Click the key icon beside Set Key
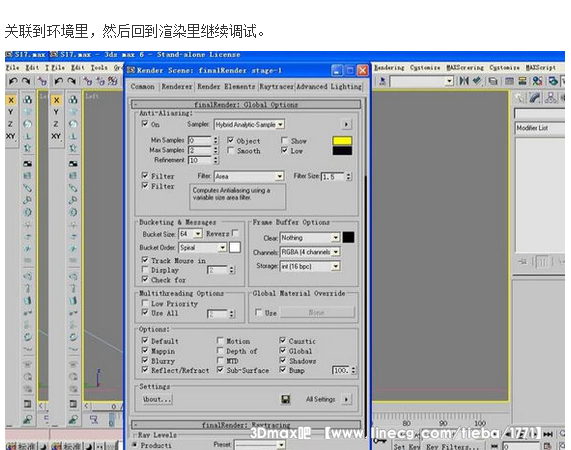The height and width of the screenshot is (450, 571). (x=380, y=441)
